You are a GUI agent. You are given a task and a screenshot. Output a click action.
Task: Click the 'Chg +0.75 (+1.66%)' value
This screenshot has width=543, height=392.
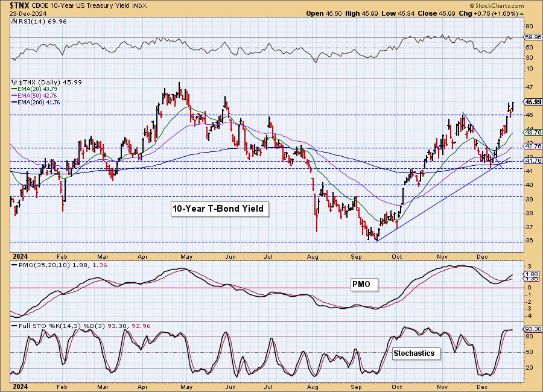(x=488, y=13)
